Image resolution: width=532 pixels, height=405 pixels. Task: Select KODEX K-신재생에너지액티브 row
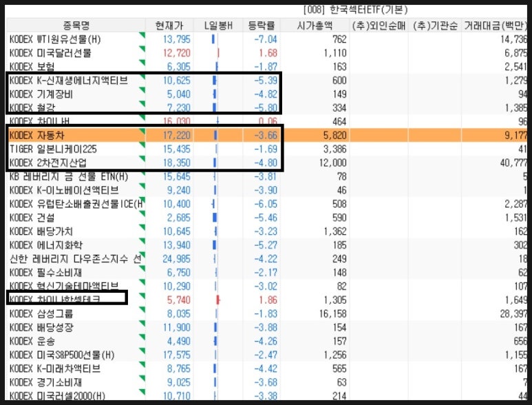[266, 81]
